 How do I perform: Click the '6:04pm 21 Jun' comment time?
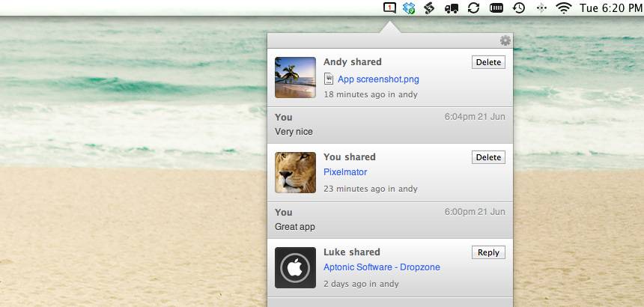[475, 117]
